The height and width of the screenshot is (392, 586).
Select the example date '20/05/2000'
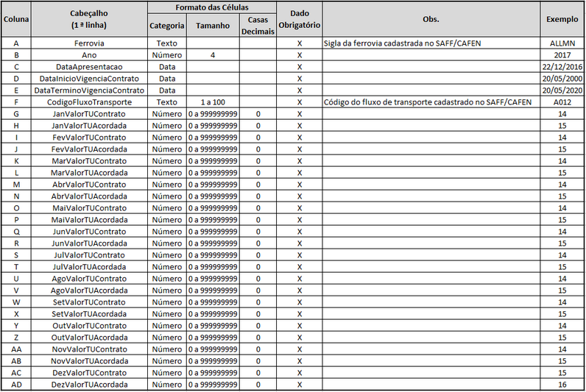click(562, 79)
